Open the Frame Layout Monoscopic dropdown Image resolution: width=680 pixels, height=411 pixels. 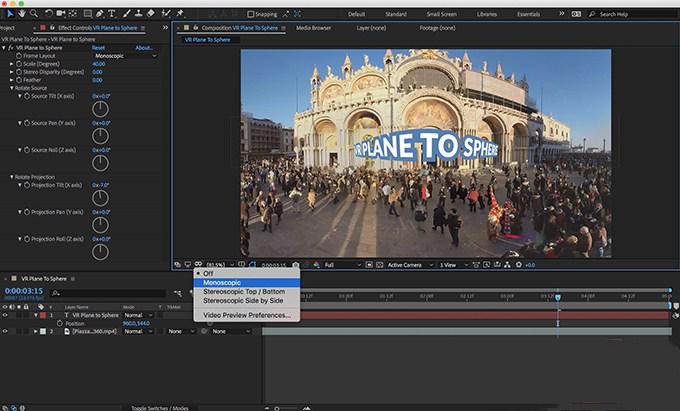pyautogui.click(x=124, y=56)
